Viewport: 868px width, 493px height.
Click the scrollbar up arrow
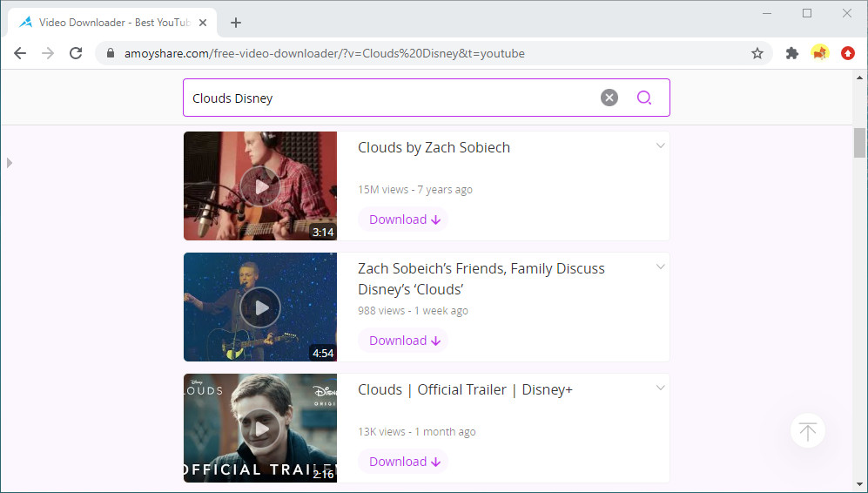click(859, 78)
